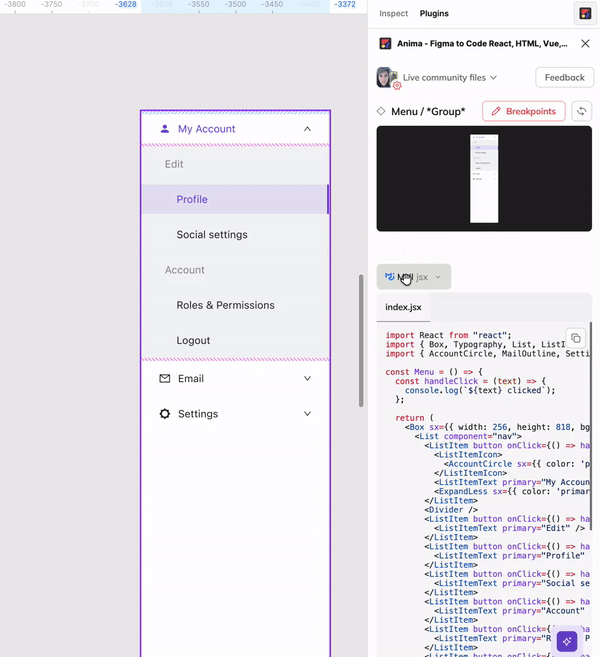Screen dimensions: 600x657
Task: Select the index.jsx file tab
Action: (x=403, y=308)
